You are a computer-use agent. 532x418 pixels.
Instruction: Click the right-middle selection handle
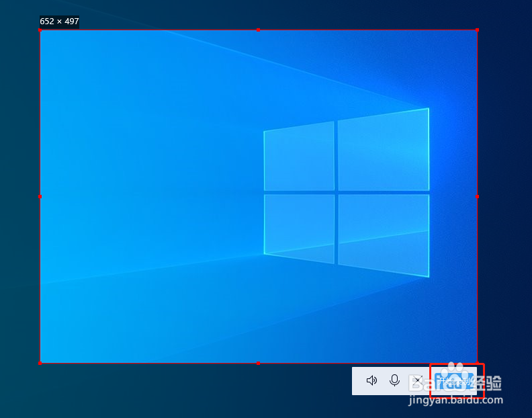click(477, 197)
